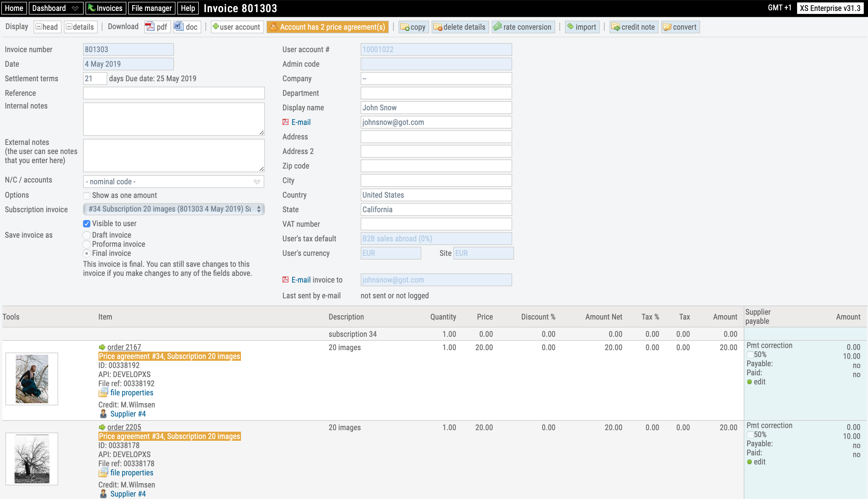868x499 pixels.
Task: Enable the Show as one amount checkbox
Action: point(87,196)
